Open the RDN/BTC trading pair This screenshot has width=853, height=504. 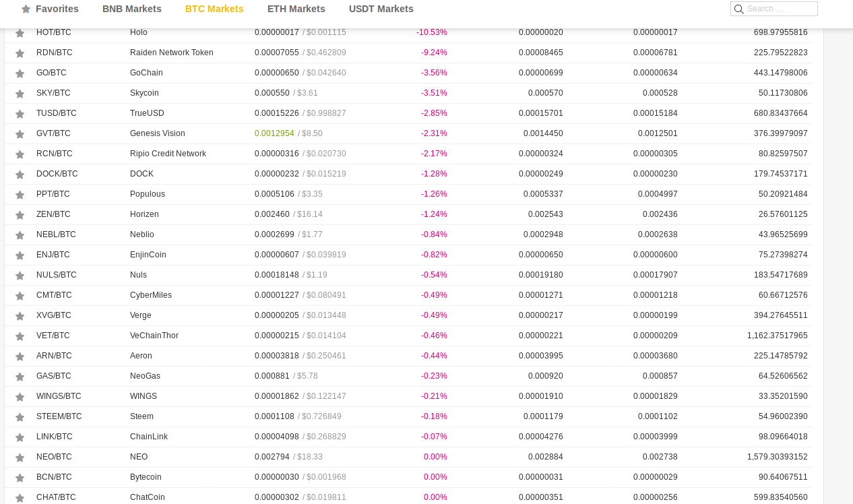(x=54, y=53)
